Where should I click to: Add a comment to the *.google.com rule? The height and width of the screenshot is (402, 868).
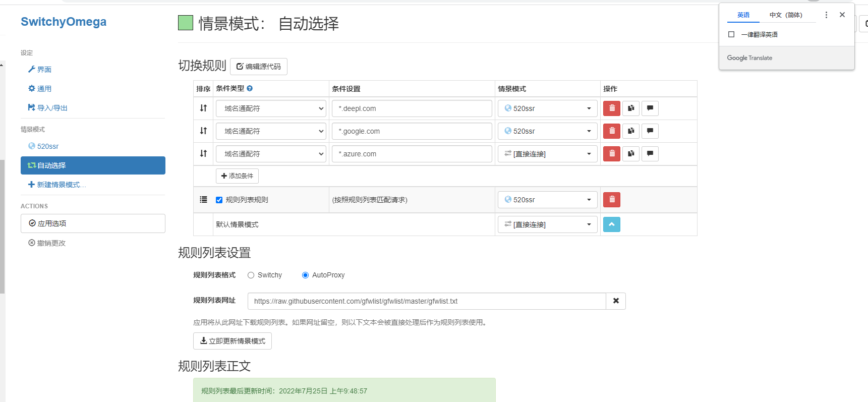650,131
